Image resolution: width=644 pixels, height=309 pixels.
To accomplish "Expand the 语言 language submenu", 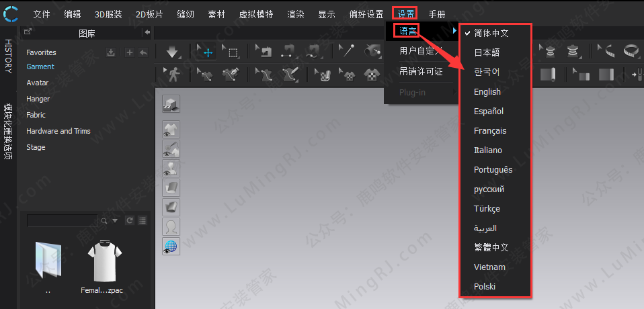I will (x=409, y=30).
